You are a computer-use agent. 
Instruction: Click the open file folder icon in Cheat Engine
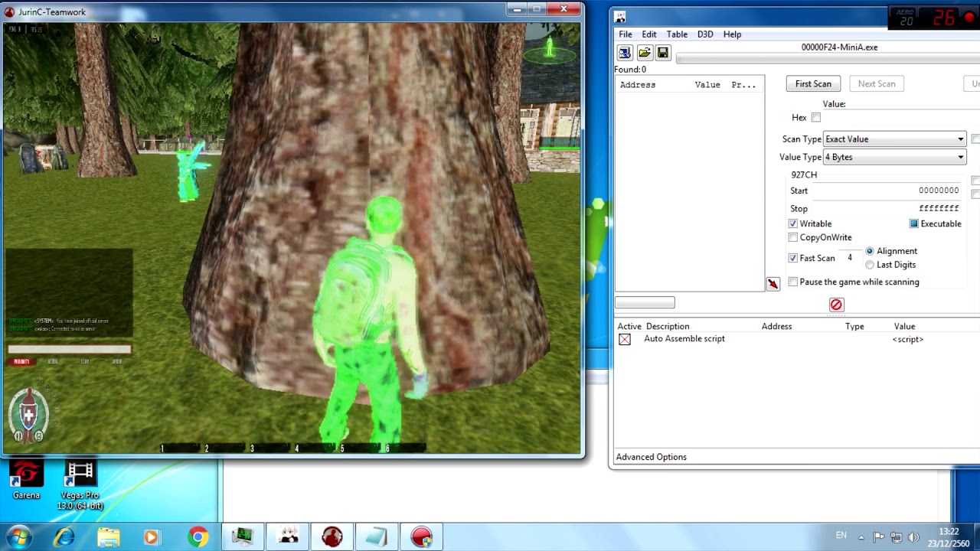(644, 53)
